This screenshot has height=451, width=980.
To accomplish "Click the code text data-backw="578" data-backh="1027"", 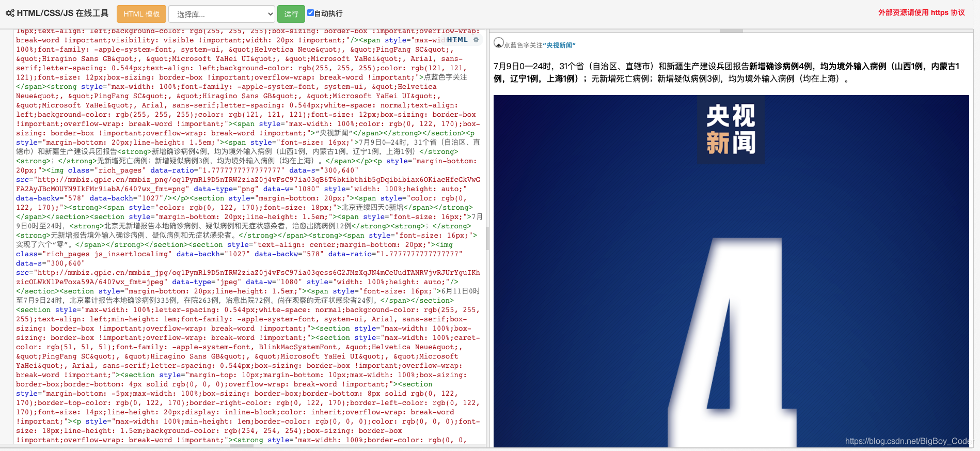I will coord(90,198).
